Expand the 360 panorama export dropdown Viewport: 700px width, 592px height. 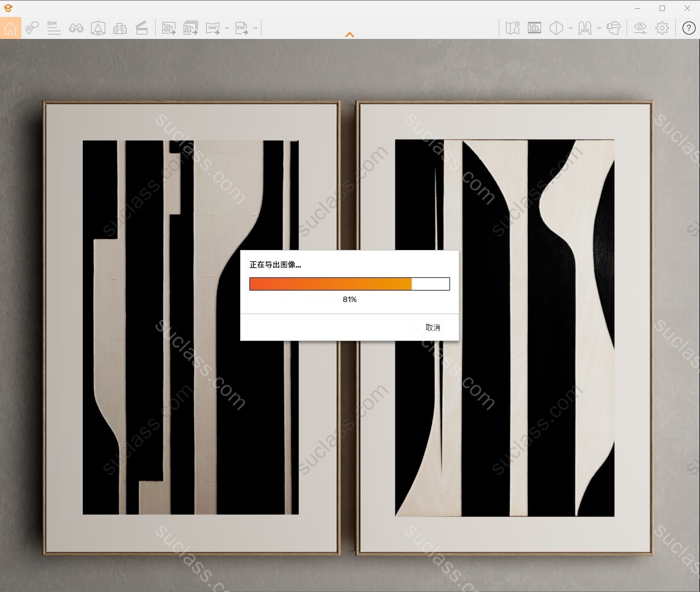(227, 28)
